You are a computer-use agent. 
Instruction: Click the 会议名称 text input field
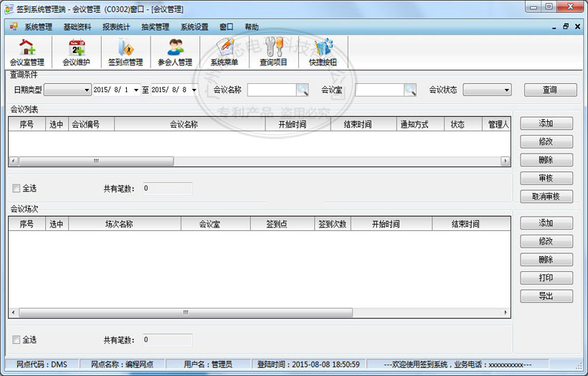tap(272, 90)
